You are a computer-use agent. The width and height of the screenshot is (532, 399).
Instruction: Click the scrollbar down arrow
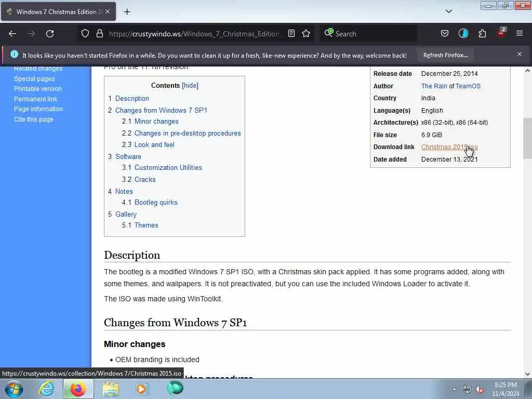pyautogui.click(x=527, y=374)
